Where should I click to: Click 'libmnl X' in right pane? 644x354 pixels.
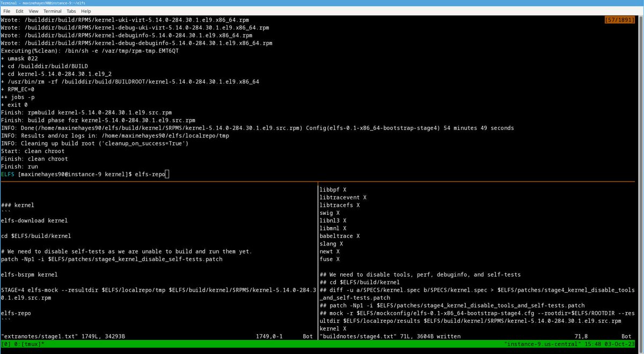333,228
